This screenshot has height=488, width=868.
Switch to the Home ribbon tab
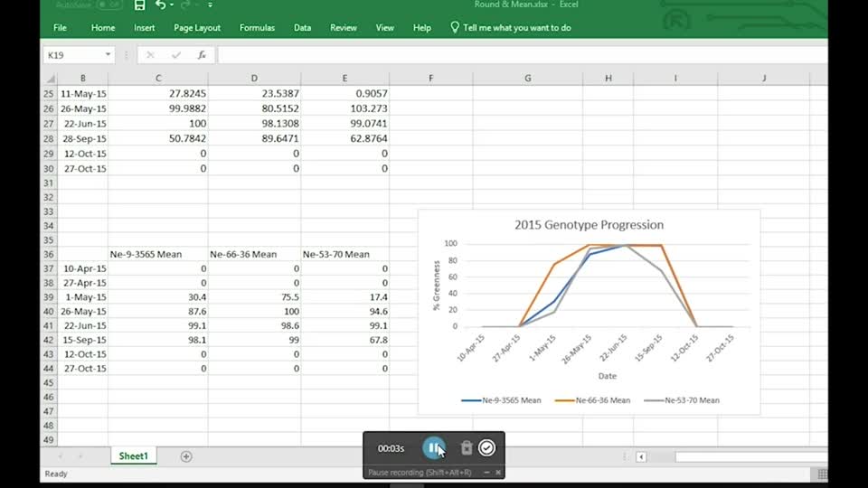[x=103, y=28]
